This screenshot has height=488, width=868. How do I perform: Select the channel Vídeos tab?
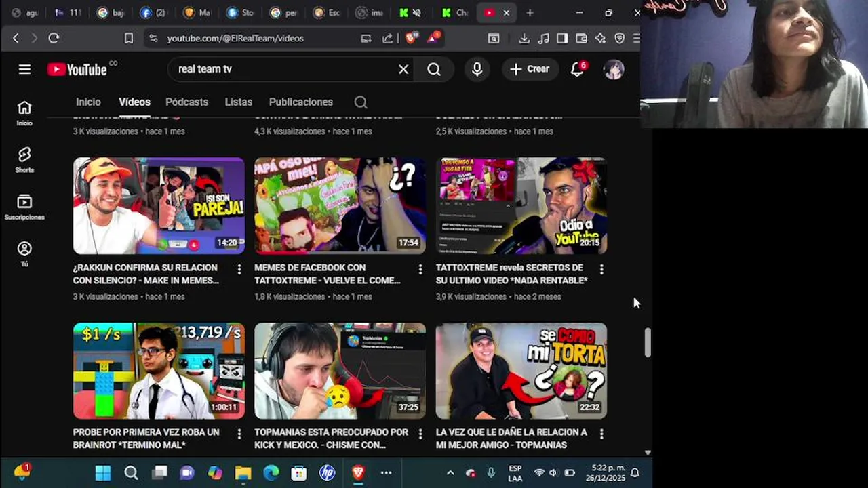pyautogui.click(x=134, y=102)
